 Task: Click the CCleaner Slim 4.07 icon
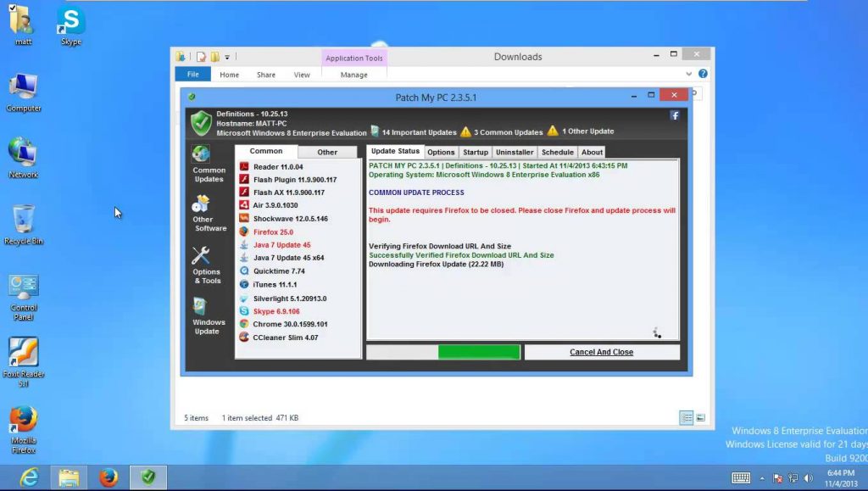click(x=244, y=338)
